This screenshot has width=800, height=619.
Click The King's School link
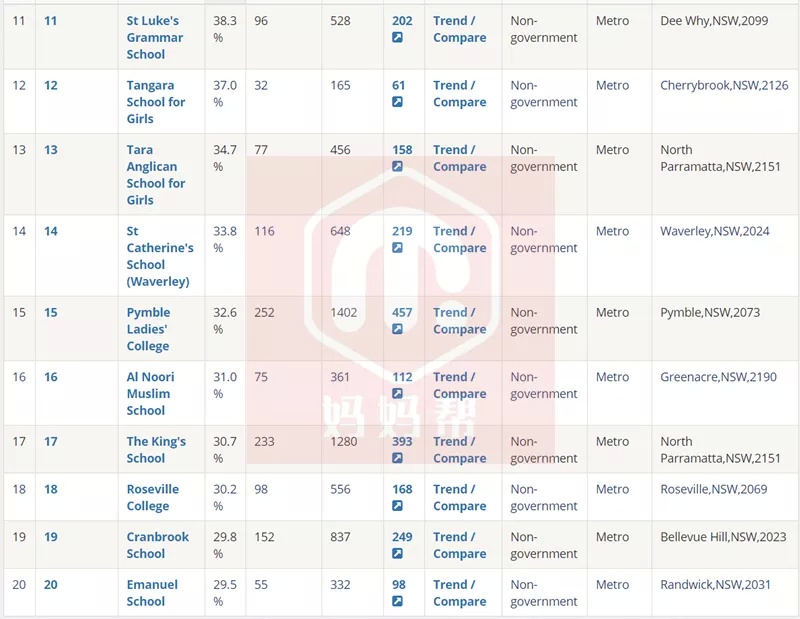pos(156,450)
